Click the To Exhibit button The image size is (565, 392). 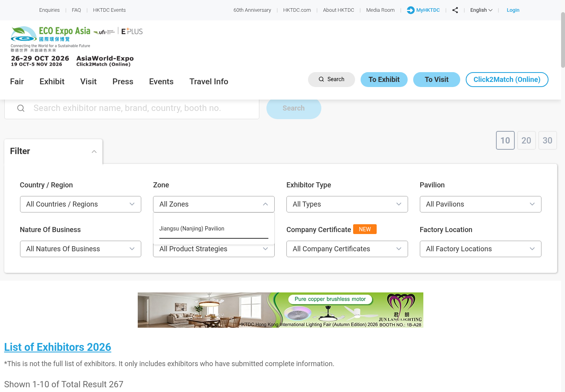(x=384, y=80)
